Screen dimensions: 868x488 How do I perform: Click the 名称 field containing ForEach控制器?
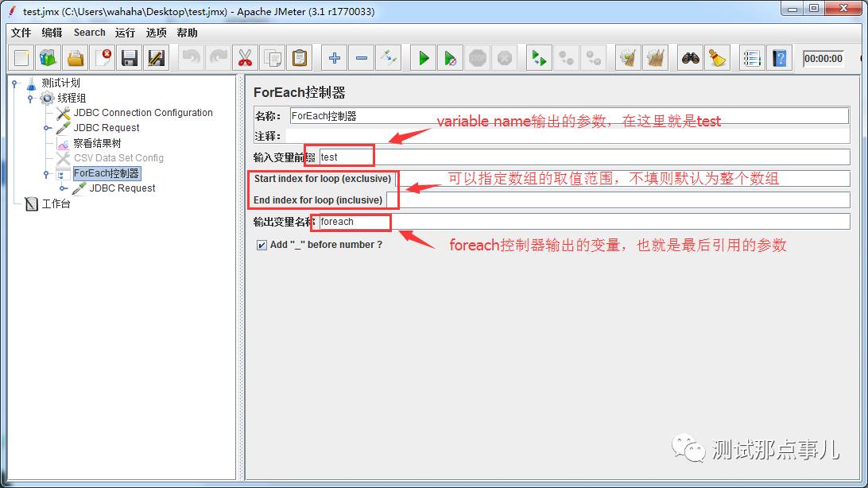point(569,115)
